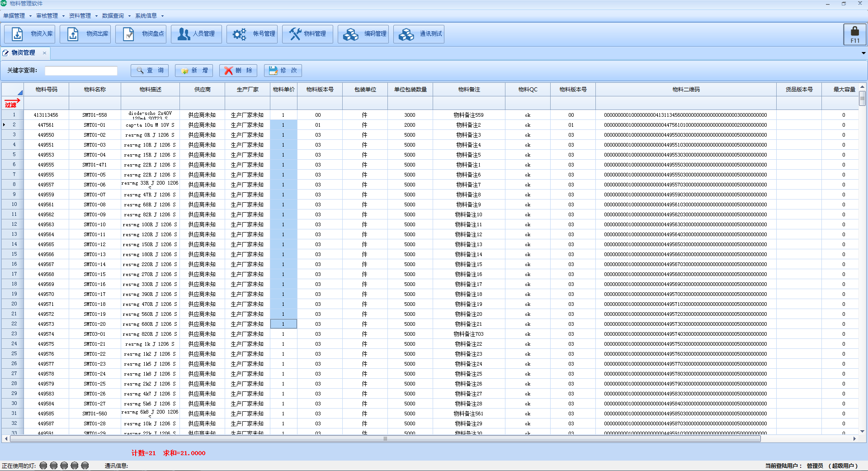868x471 pixels.
Task: Open 通讯测试 communication test
Action: [x=419, y=34]
